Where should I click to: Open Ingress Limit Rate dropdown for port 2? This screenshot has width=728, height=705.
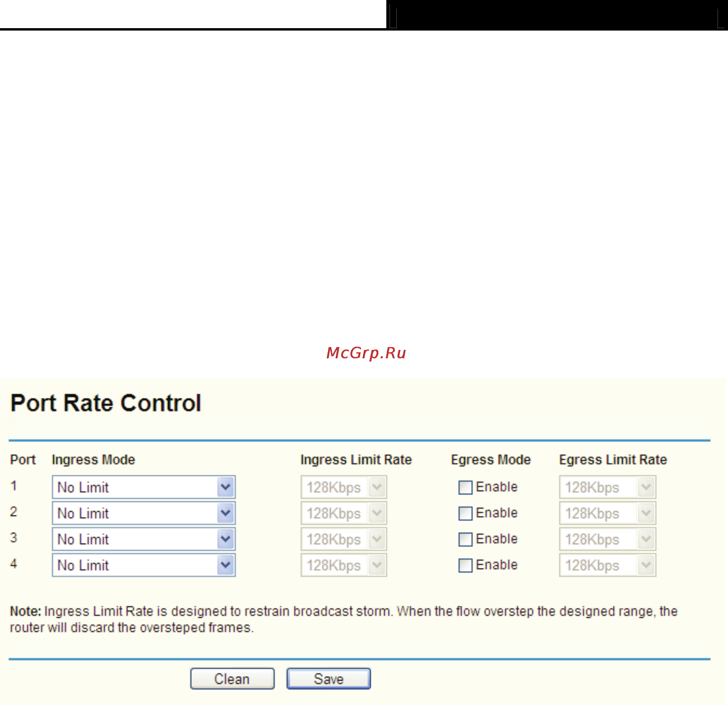[344, 513]
